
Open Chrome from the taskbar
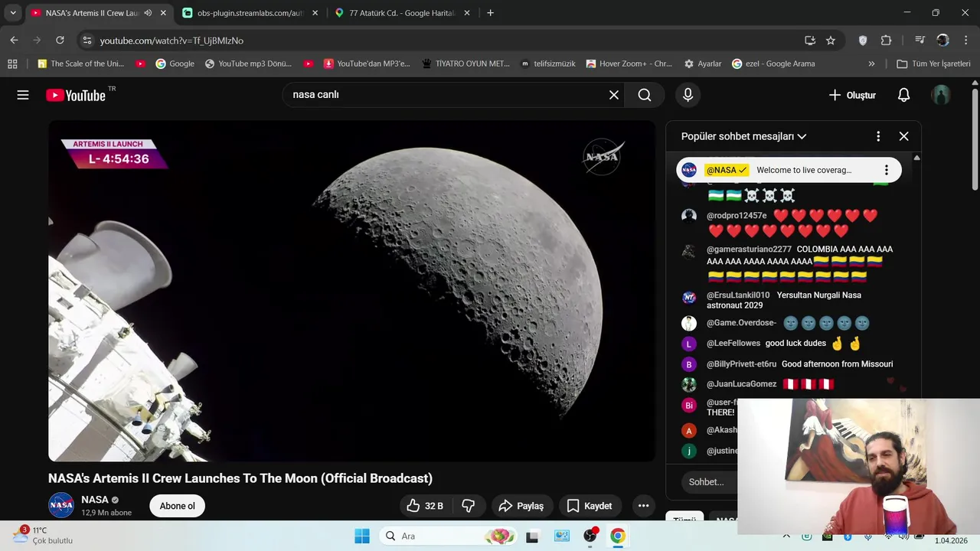(617, 536)
